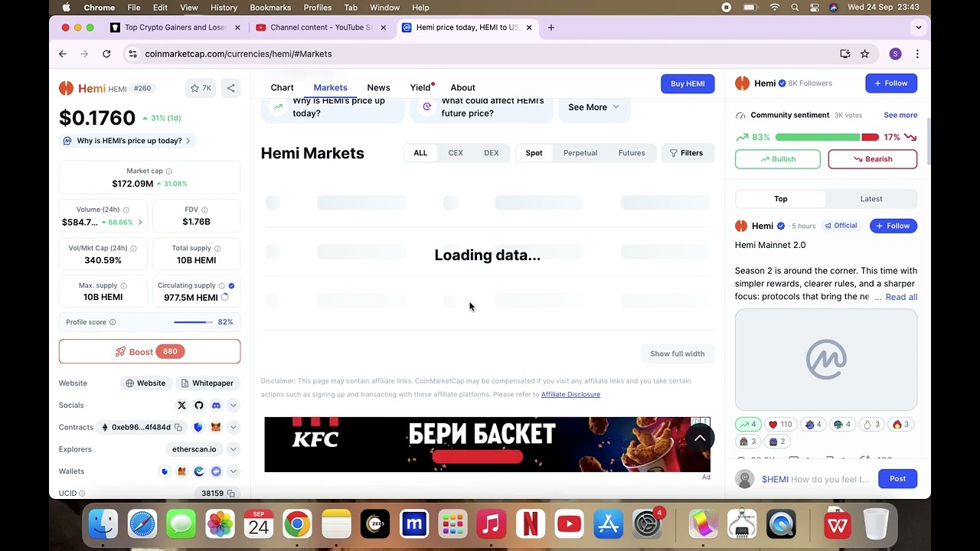Open YouTube in the macOS dock
980x551 pixels.
(x=569, y=525)
